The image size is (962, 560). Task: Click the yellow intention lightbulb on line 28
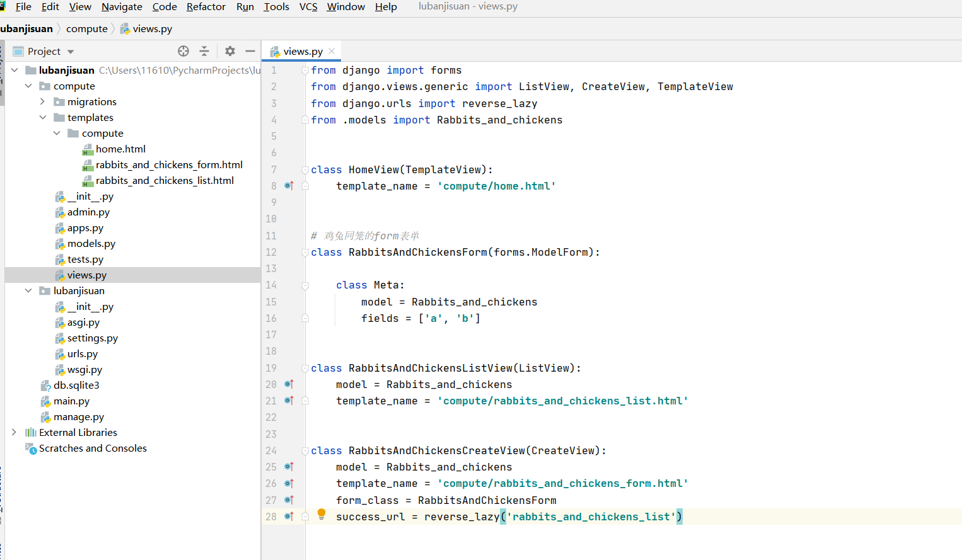[x=322, y=514]
